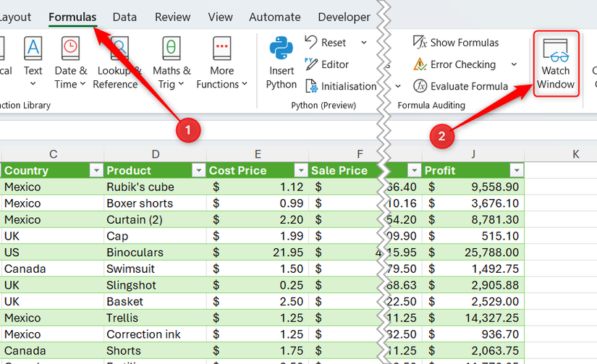Click the Insert Python icon

[281, 48]
